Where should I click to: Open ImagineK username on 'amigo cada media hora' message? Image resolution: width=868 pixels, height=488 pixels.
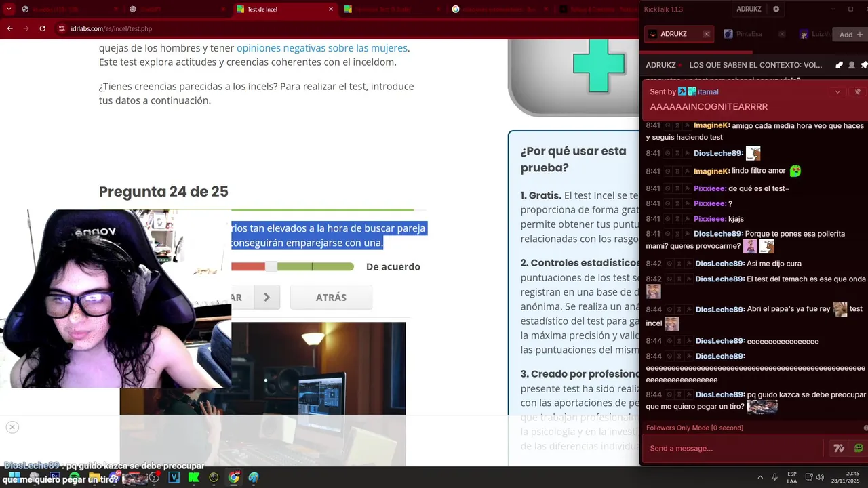coord(711,126)
